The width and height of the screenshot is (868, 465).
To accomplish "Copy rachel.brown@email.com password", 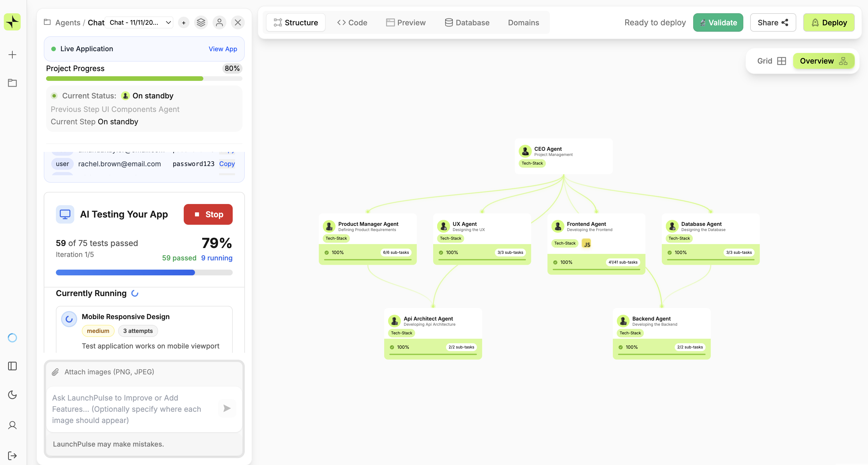I will click(227, 164).
